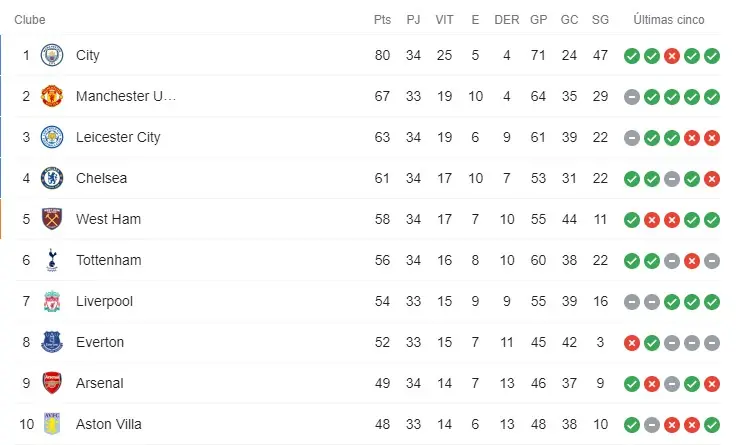Click the Manchester City club crest
The width and height of the screenshot is (746, 445).
pos(51,56)
